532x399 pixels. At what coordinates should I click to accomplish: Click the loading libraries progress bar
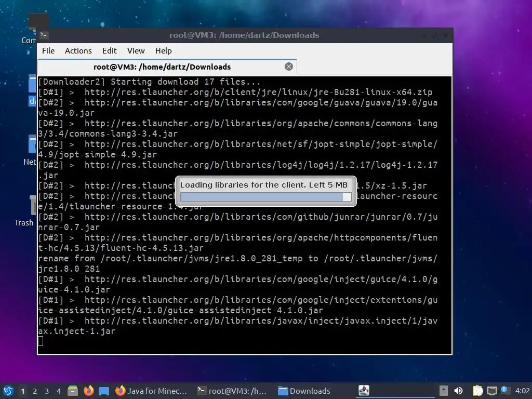(x=265, y=197)
